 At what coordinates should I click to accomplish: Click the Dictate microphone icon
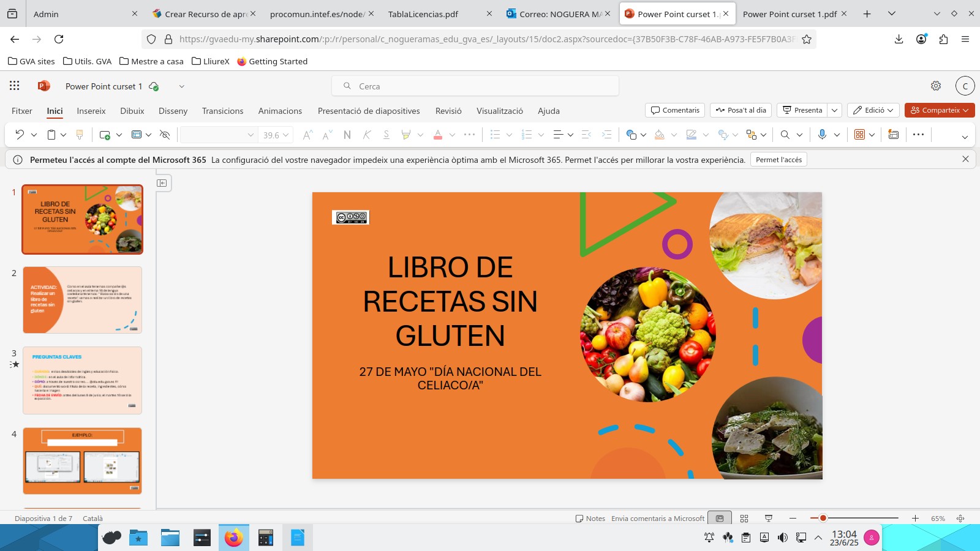[822, 135]
